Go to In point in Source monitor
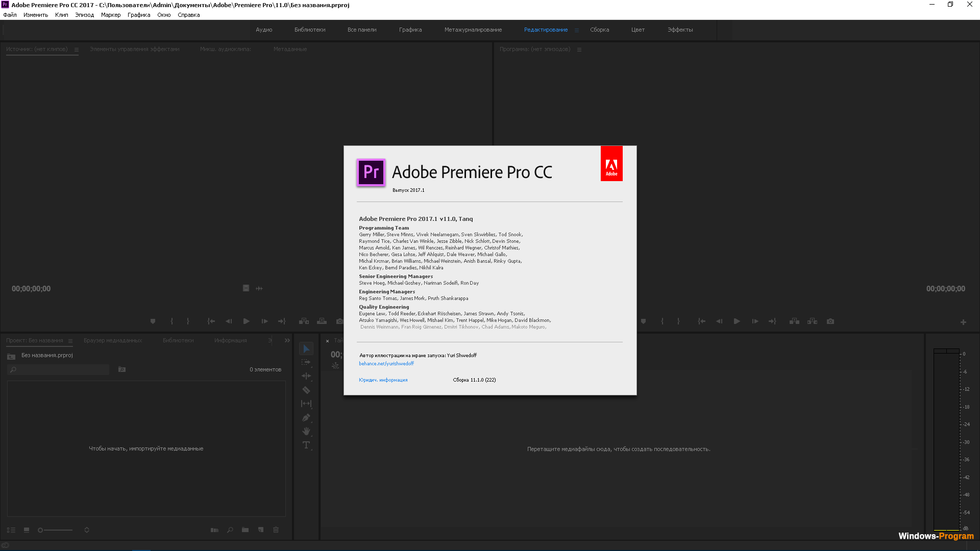Image resolution: width=980 pixels, height=551 pixels. (211, 321)
